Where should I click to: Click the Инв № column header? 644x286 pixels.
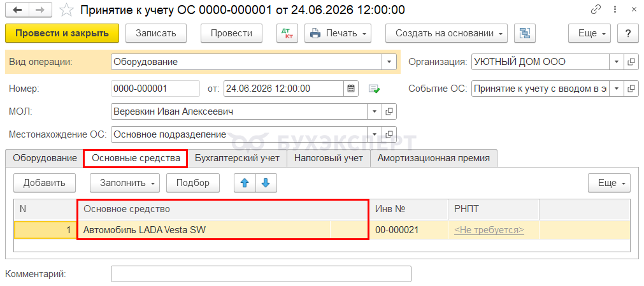409,209
